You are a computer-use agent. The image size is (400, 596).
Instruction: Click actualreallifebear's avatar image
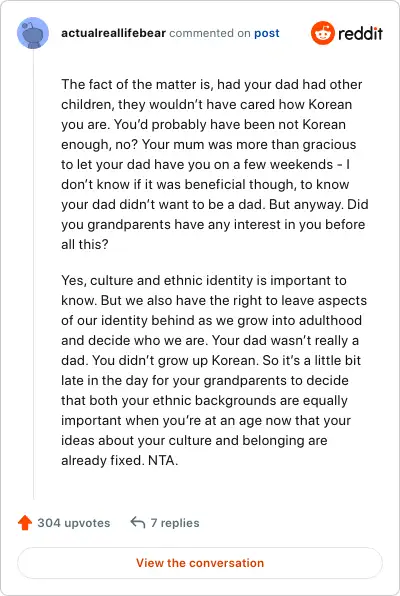pos(33,33)
